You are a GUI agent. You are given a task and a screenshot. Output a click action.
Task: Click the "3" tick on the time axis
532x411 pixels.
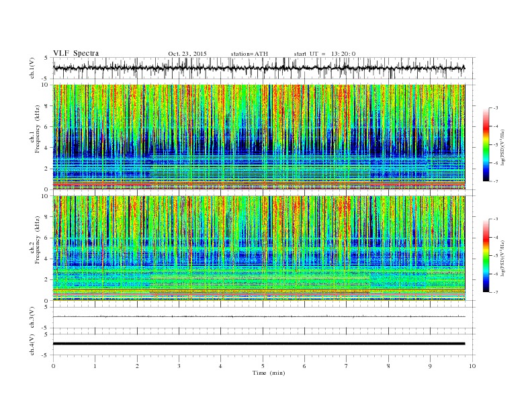pos(179,366)
